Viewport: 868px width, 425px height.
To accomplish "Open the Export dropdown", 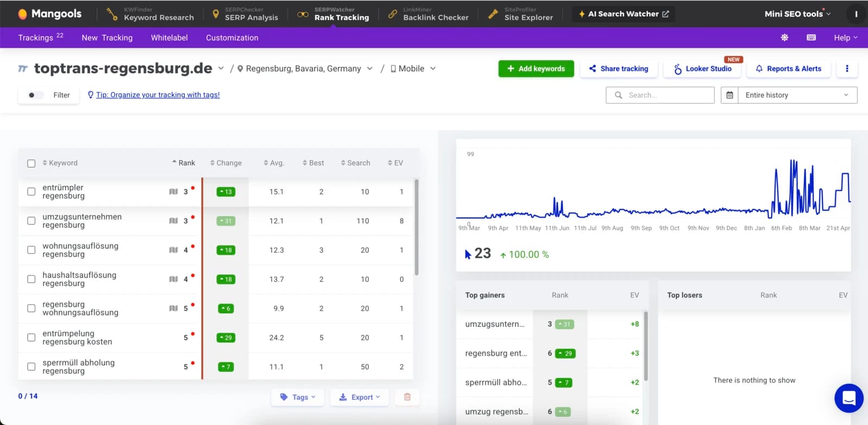I will (x=360, y=397).
